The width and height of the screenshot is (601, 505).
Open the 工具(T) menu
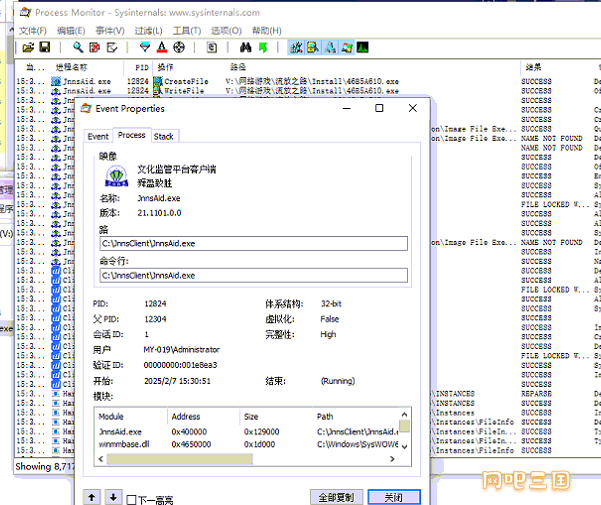187,31
